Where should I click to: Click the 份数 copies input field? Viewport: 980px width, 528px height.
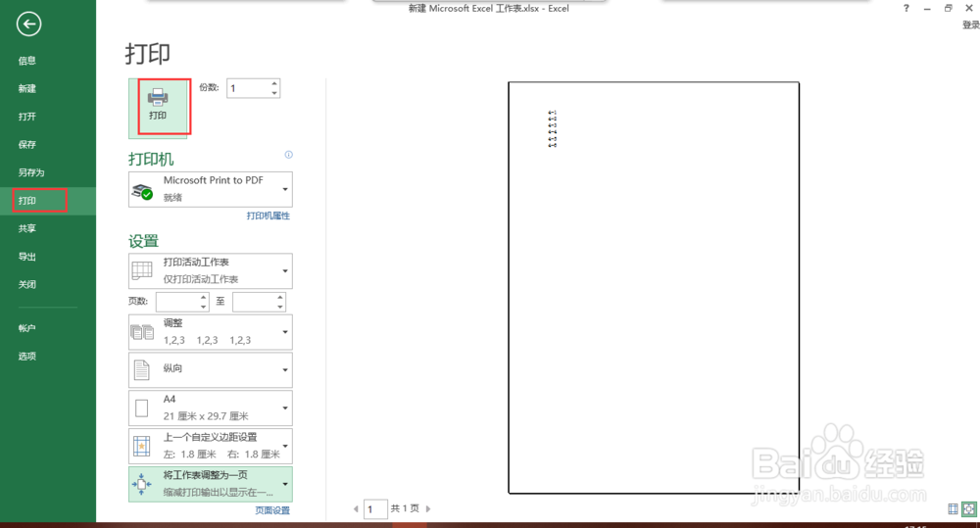(249, 88)
